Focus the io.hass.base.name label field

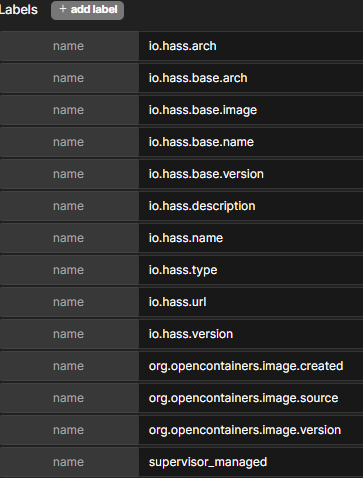tap(251, 142)
